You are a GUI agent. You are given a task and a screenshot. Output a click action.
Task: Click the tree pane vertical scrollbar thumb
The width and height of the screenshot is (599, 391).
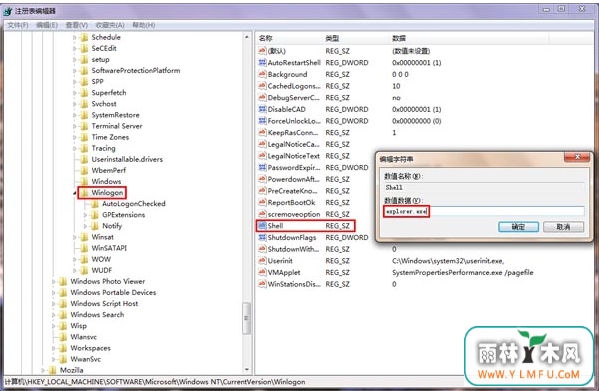click(x=247, y=318)
